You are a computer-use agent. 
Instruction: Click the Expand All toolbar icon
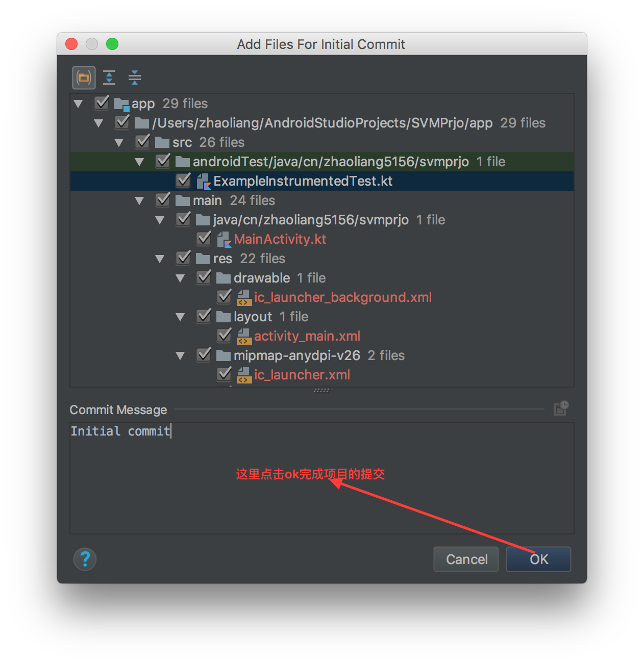tap(109, 78)
